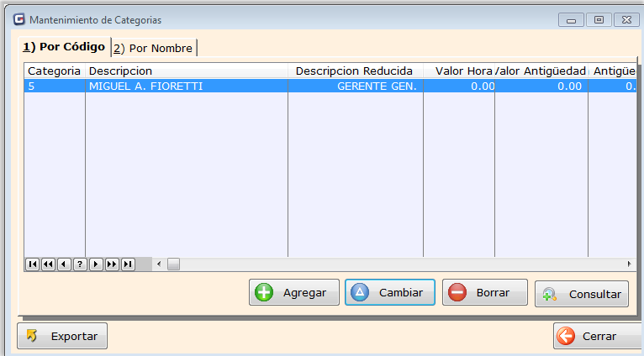Jump to last record navigation button

pos(128,264)
